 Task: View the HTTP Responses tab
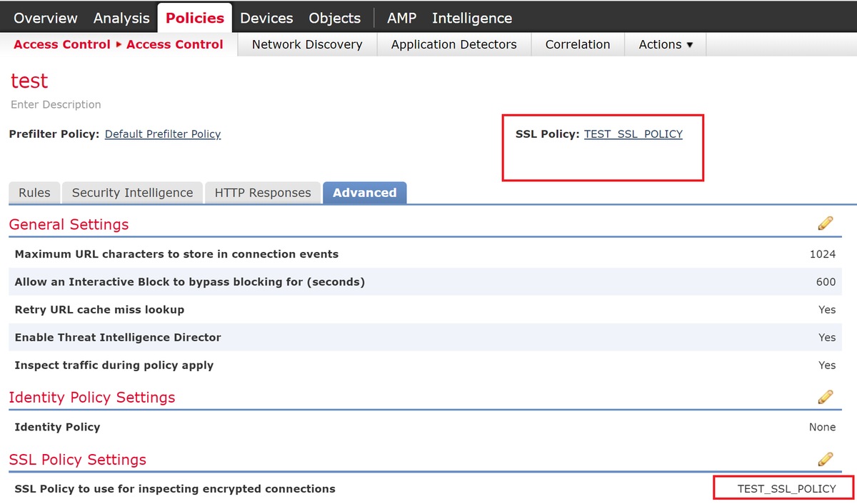262,192
